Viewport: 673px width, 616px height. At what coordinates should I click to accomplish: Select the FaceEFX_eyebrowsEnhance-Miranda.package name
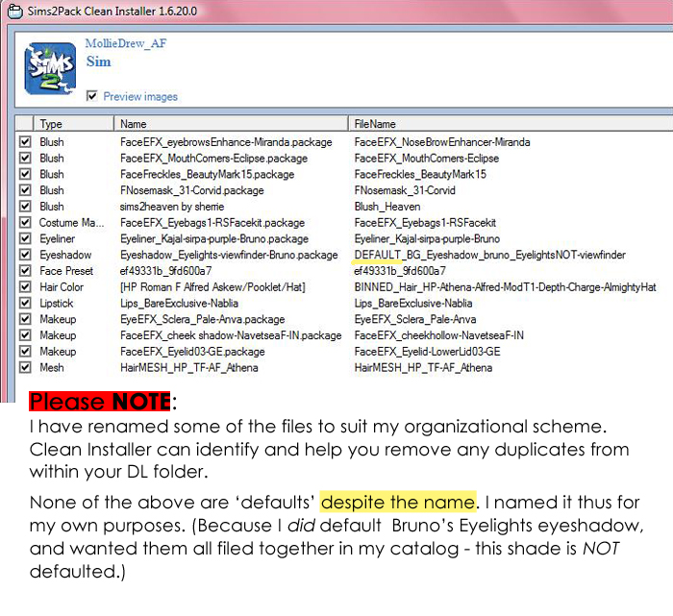coord(226,142)
